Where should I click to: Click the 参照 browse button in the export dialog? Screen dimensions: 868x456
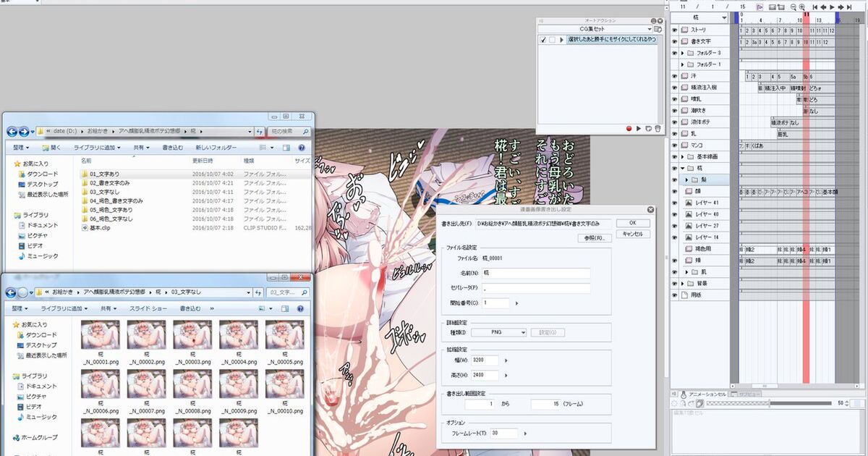594,238
